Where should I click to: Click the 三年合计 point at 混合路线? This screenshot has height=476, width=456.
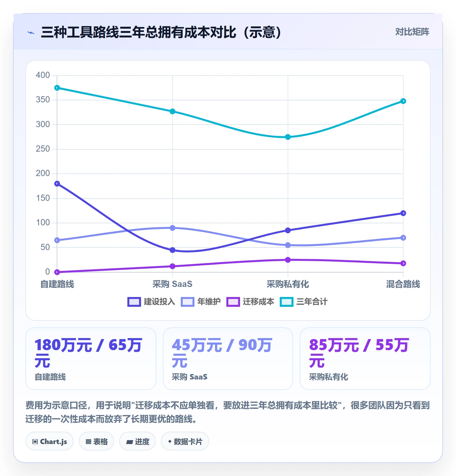point(403,101)
